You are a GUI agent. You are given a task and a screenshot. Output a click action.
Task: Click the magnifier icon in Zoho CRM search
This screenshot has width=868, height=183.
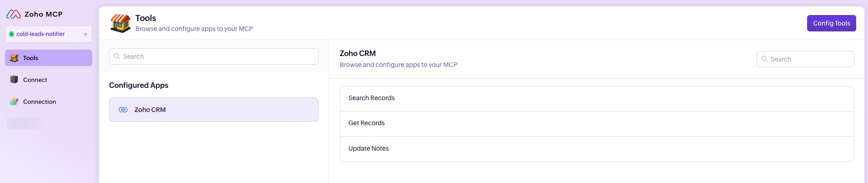[x=764, y=59]
